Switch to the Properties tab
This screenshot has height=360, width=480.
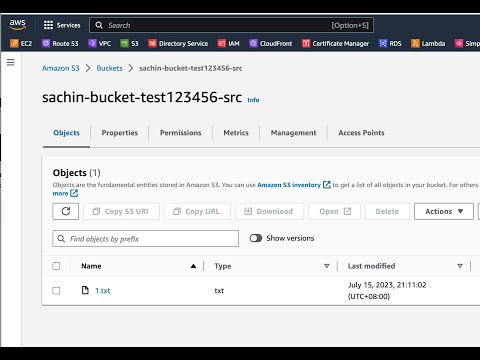coord(120,133)
